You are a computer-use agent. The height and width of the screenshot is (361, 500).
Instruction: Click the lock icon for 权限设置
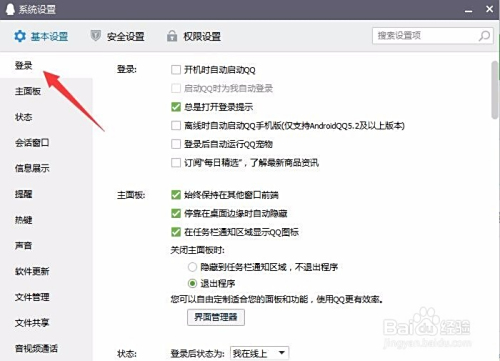point(172,36)
